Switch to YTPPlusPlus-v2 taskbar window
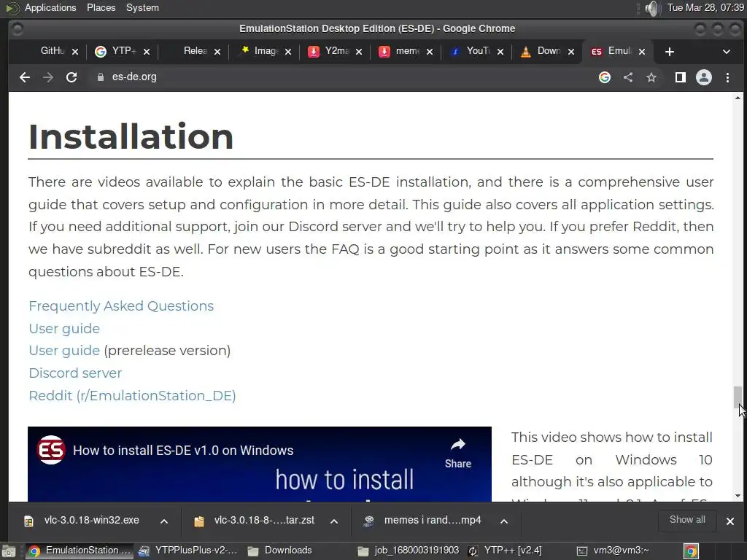747x560 pixels. click(x=189, y=551)
